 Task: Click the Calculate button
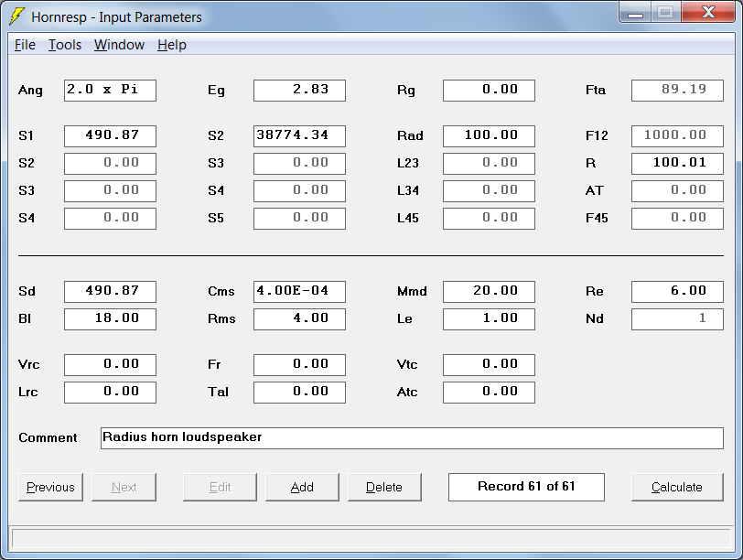(x=677, y=487)
